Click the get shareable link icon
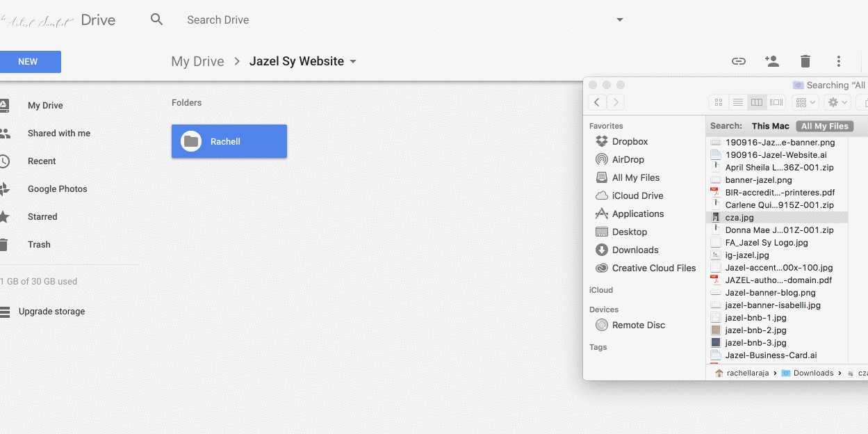 (x=739, y=61)
